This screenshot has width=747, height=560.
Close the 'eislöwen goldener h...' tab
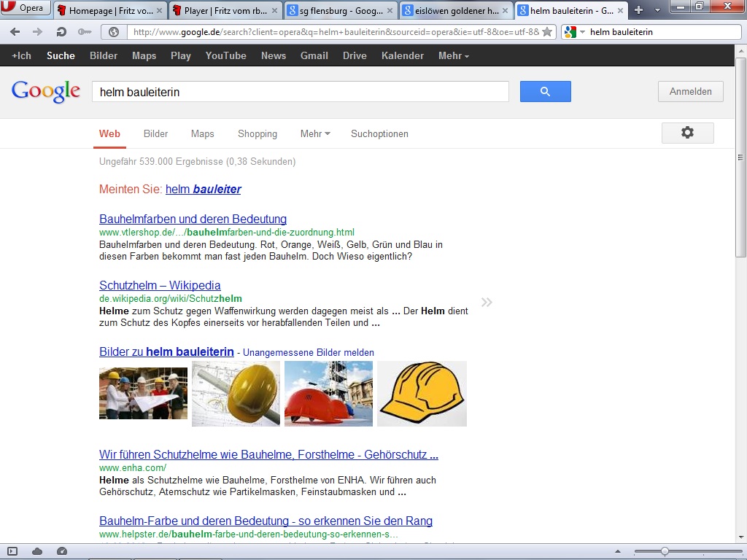click(x=506, y=10)
